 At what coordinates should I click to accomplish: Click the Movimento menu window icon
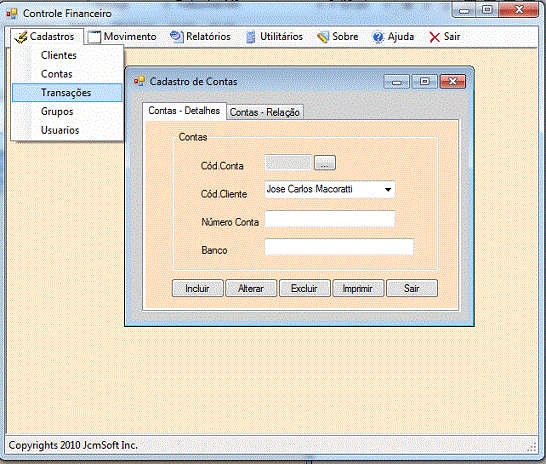(x=94, y=37)
